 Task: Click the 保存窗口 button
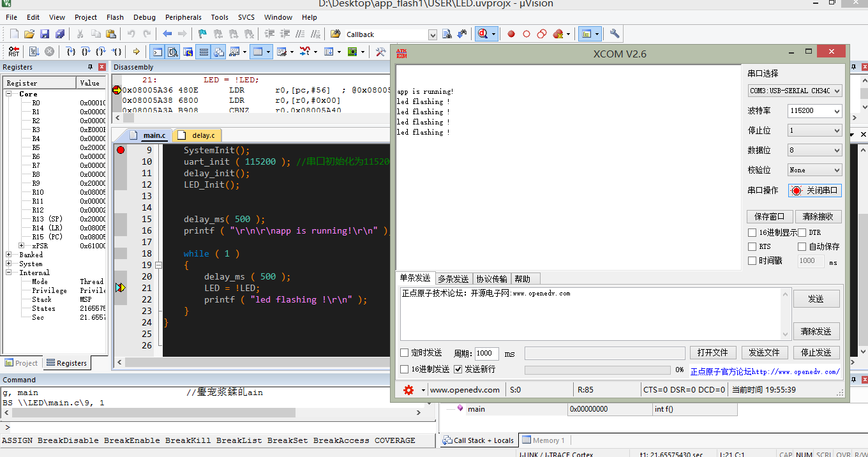tap(770, 216)
